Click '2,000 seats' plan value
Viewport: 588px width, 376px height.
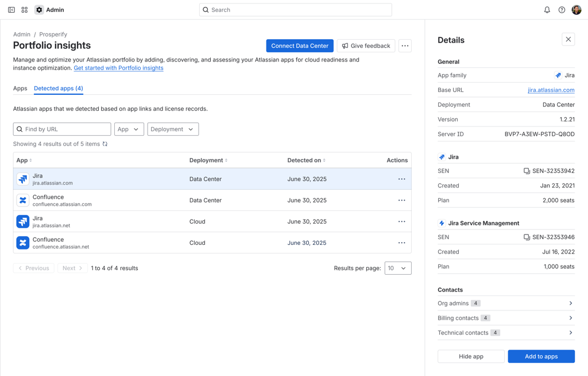(558, 200)
